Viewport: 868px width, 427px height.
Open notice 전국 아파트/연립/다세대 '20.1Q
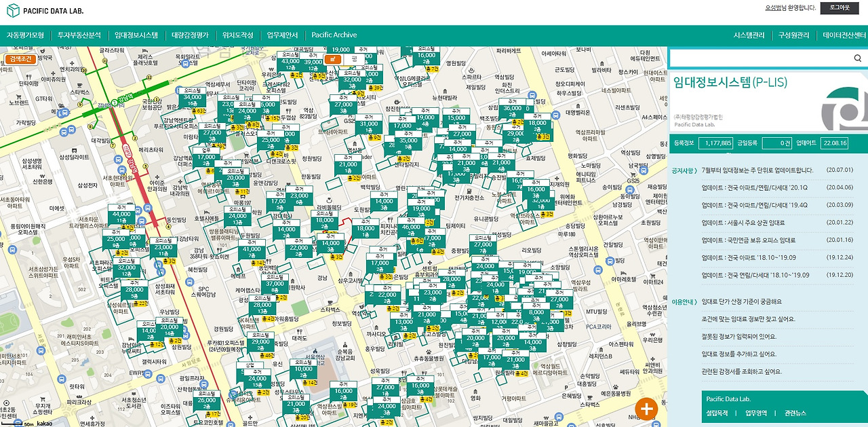[x=754, y=187]
